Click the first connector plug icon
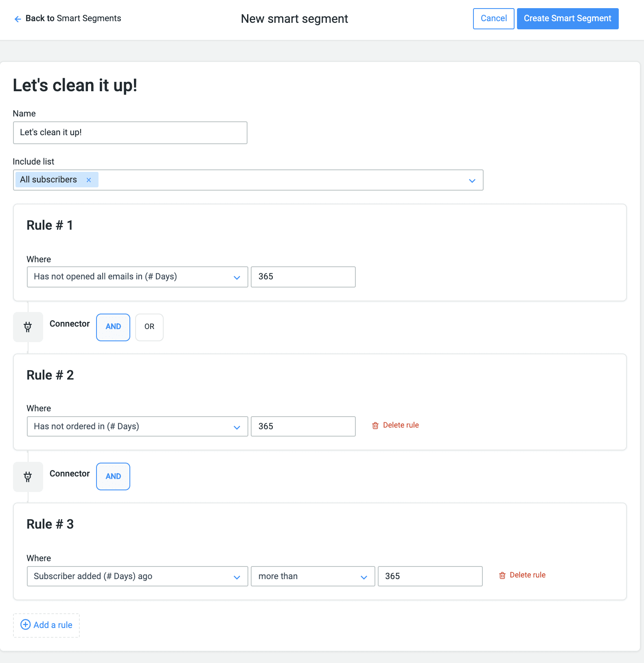Image resolution: width=644 pixels, height=663 pixels. [x=28, y=327]
